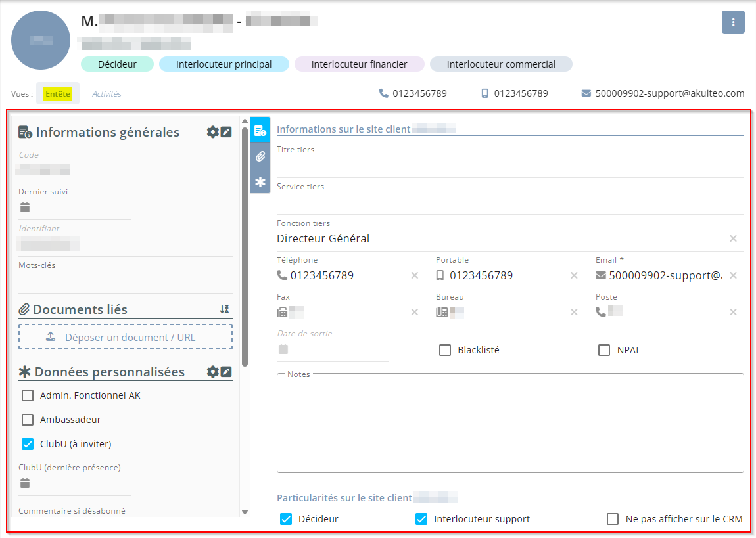Click Déposer un document / URL
The width and height of the screenshot is (756, 538).
coord(126,337)
